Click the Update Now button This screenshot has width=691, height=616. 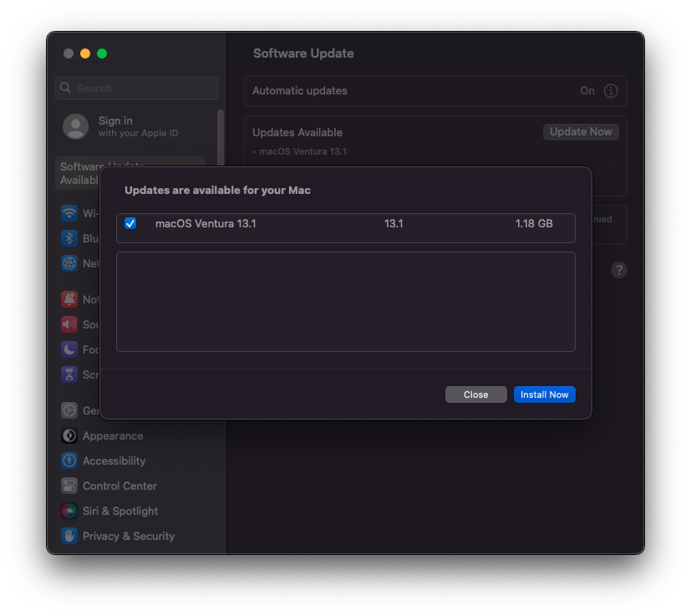[x=581, y=132]
